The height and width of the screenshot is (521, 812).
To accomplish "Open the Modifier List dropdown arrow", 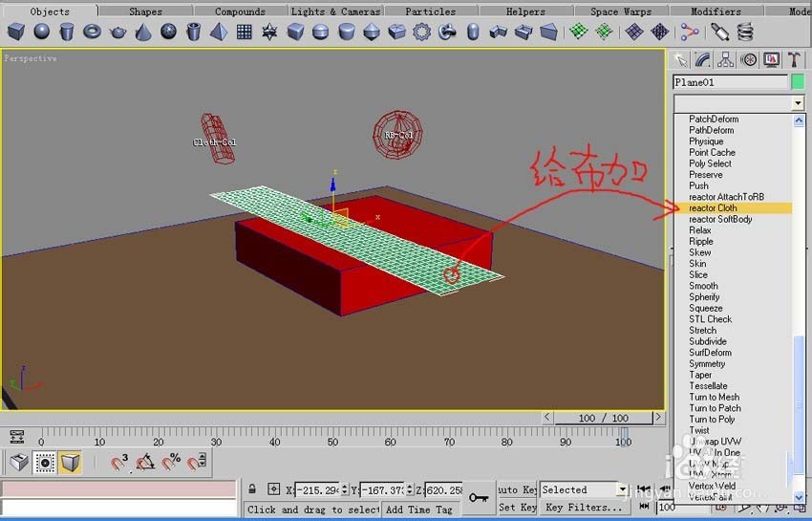I will pos(798,103).
